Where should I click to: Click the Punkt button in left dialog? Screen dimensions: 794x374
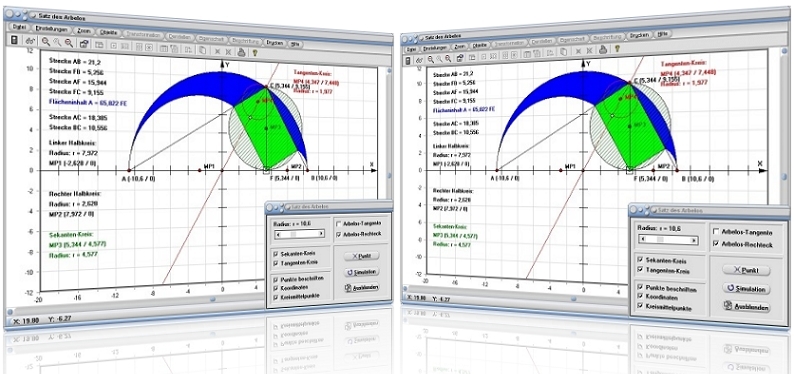362,256
